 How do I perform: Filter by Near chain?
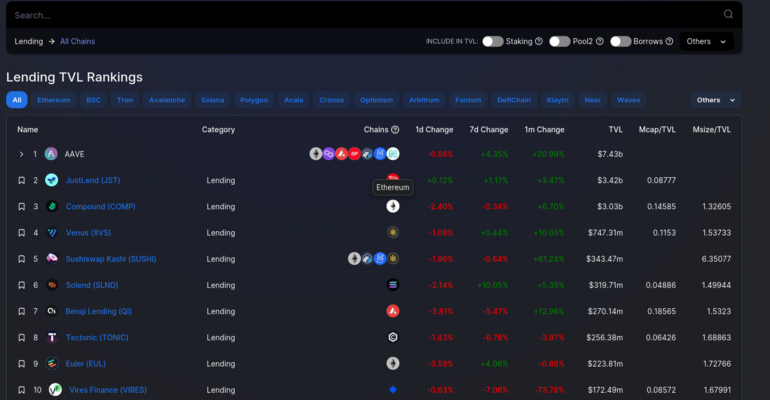click(593, 100)
